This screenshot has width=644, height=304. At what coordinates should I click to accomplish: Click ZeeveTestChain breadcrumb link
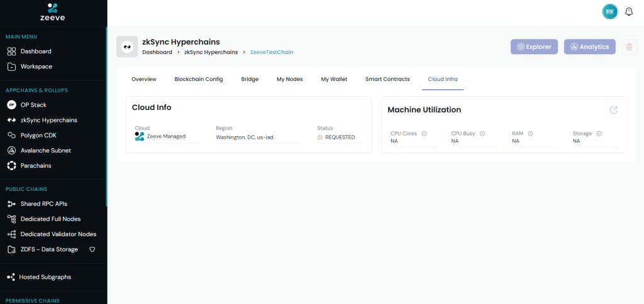tap(272, 53)
